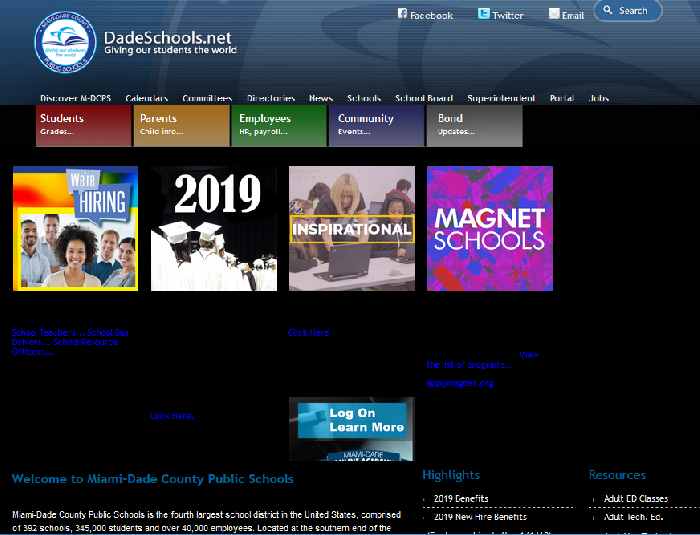Click the Email text link
The height and width of the screenshot is (535, 700).
click(x=573, y=16)
